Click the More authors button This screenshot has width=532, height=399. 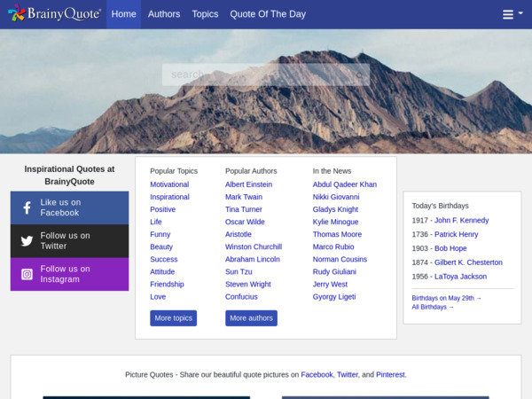[x=251, y=318]
